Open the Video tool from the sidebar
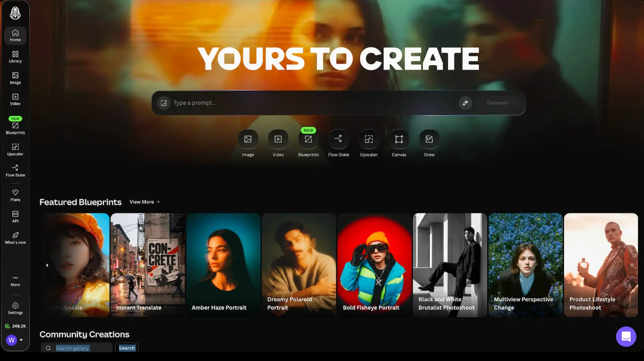The height and width of the screenshot is (361, 644). coord(15,99)
